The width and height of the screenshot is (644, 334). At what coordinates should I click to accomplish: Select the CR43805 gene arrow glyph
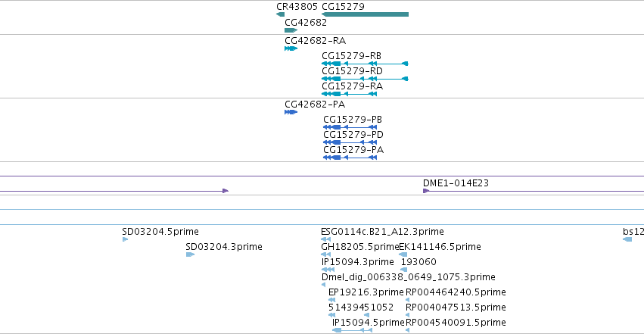click(x=281, y=14)
